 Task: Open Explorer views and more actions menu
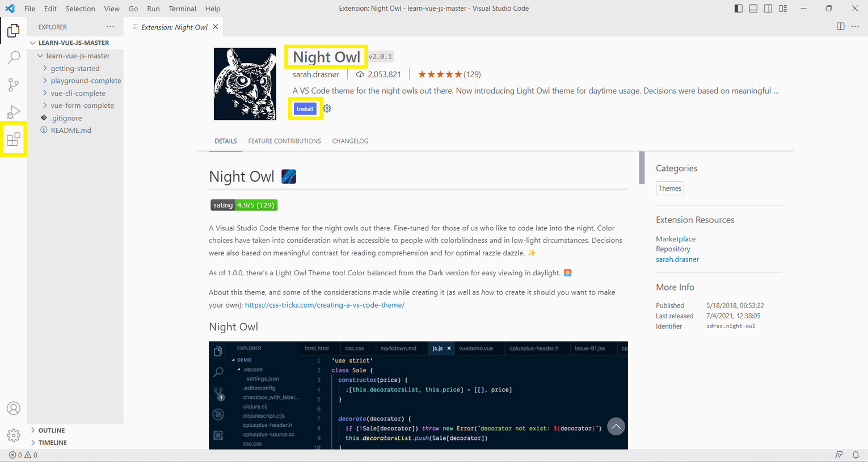tap(110, 27)
